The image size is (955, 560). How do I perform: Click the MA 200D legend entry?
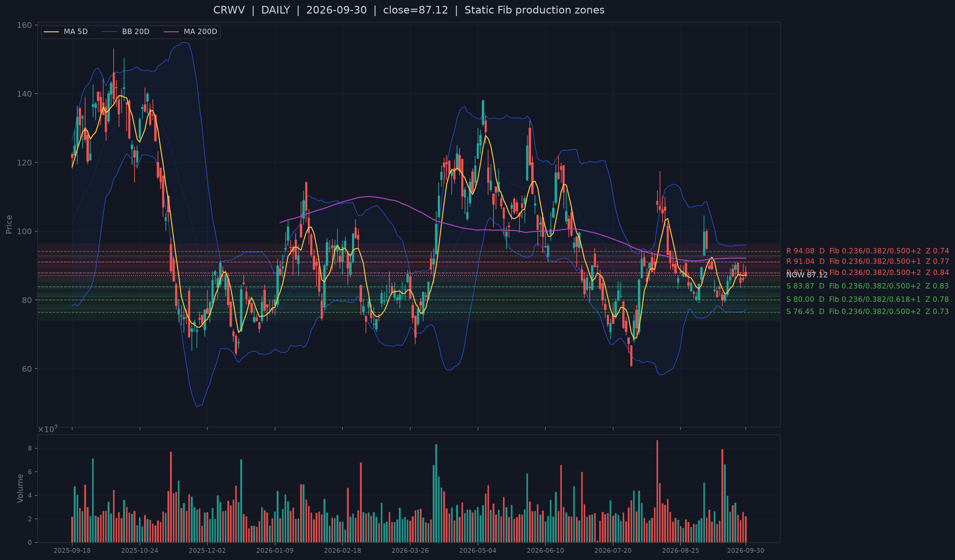coord(190,31)
